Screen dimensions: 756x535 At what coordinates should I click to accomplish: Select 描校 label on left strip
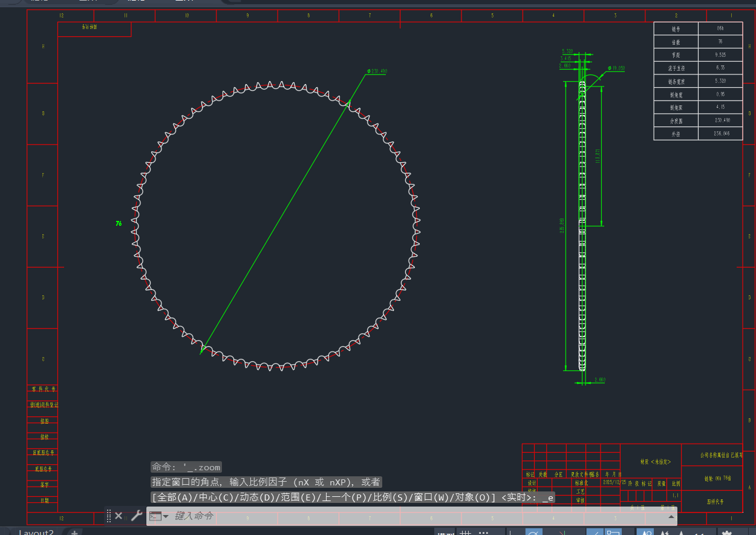(x=45, y=436)
